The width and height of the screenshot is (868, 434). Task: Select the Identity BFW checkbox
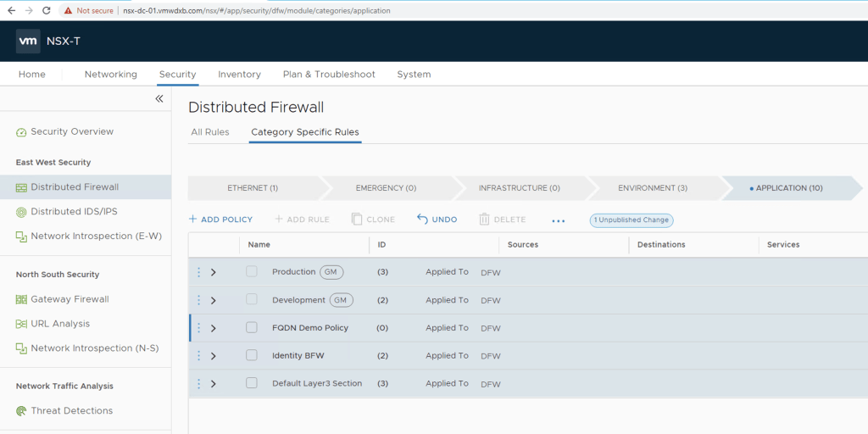pos(252,356)
